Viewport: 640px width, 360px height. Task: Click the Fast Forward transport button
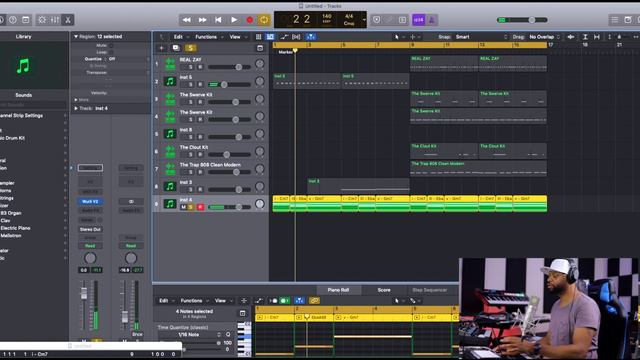coord(202,20)
